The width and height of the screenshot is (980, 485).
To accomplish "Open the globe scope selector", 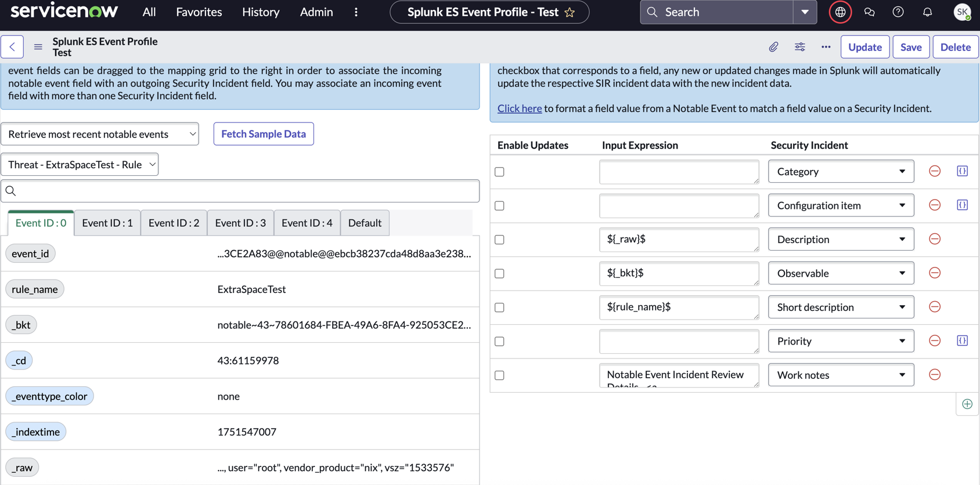I will (840, 12).
